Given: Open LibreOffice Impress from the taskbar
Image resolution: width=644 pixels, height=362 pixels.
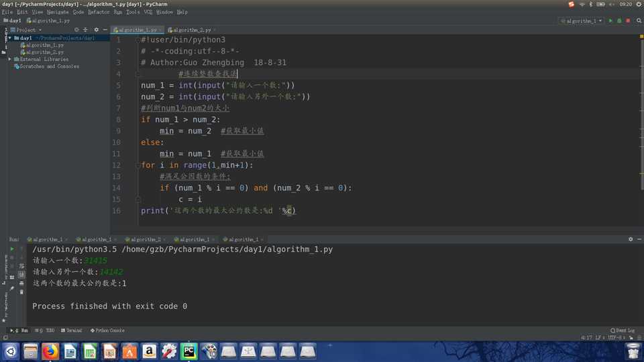Looking at the screenshot, I should coord(109,352).
